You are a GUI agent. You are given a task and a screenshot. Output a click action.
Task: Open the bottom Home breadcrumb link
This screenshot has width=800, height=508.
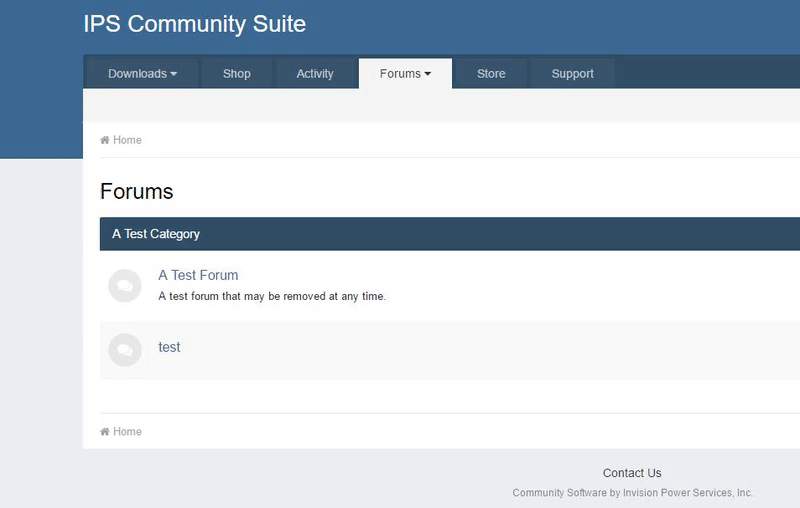(x=127, y=431)
